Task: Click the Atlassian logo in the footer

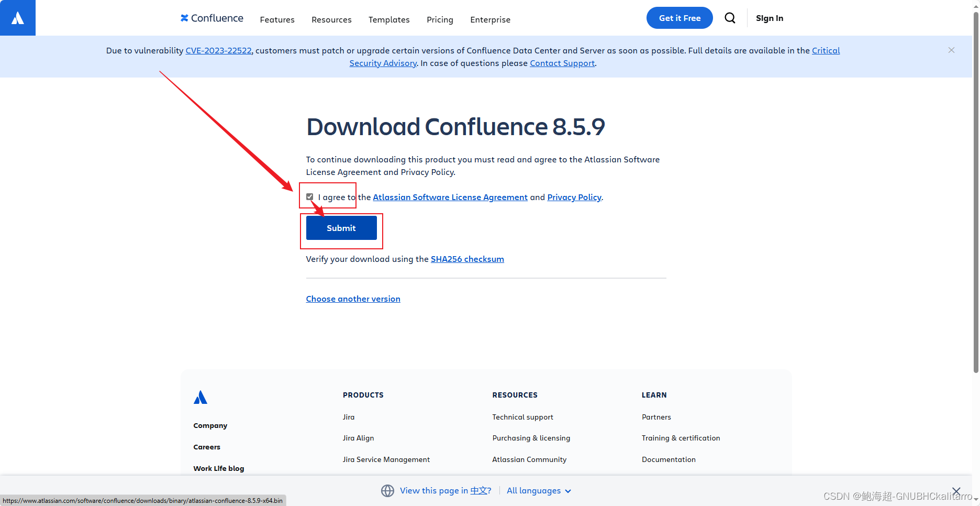Action: click(201, 398)
